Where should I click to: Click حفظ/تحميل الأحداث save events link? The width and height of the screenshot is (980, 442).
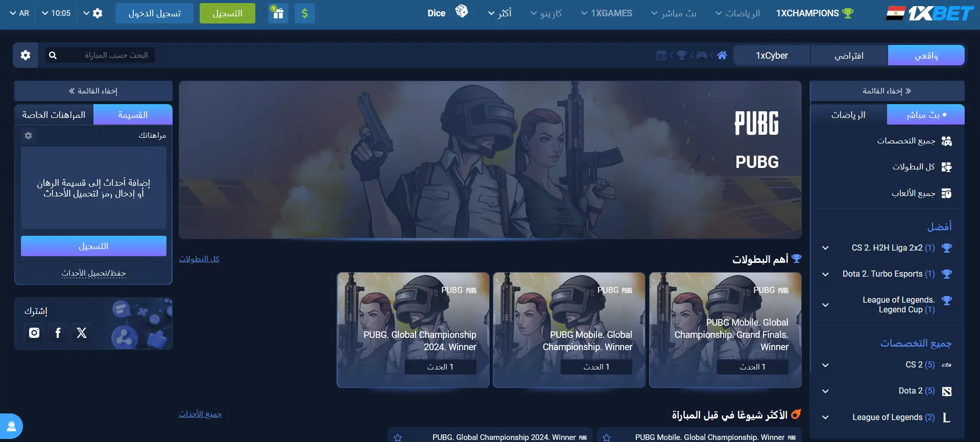(93, 273)
